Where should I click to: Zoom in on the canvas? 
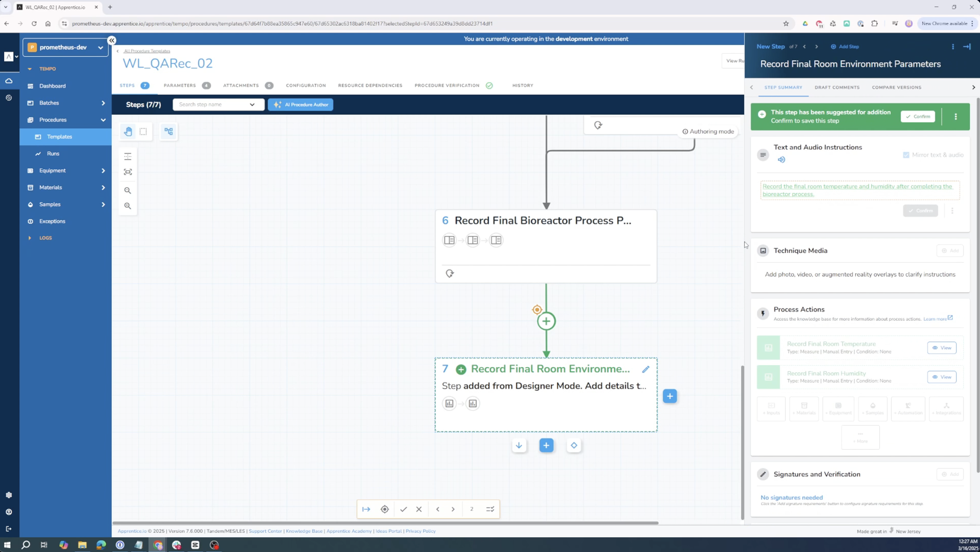(128, 206)
